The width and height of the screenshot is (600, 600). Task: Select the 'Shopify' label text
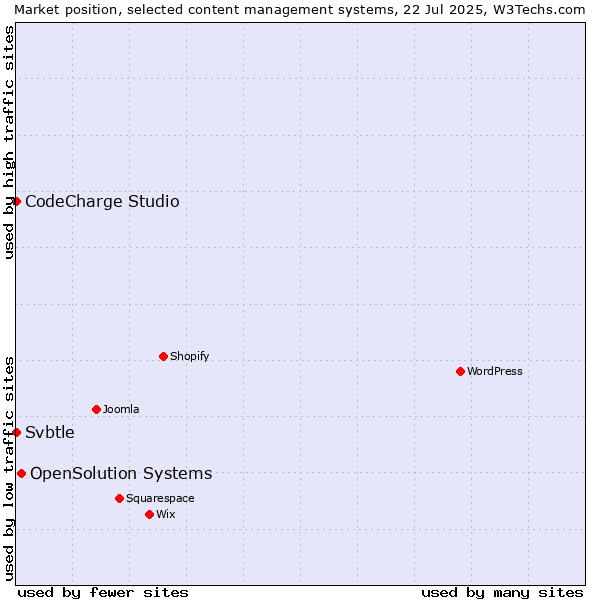point(189,356)
